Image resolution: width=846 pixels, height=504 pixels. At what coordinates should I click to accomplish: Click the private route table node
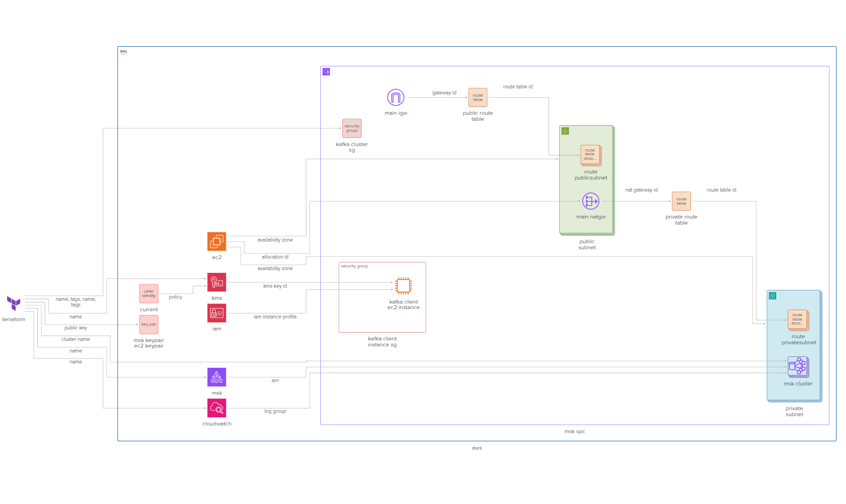coord(681,201)
